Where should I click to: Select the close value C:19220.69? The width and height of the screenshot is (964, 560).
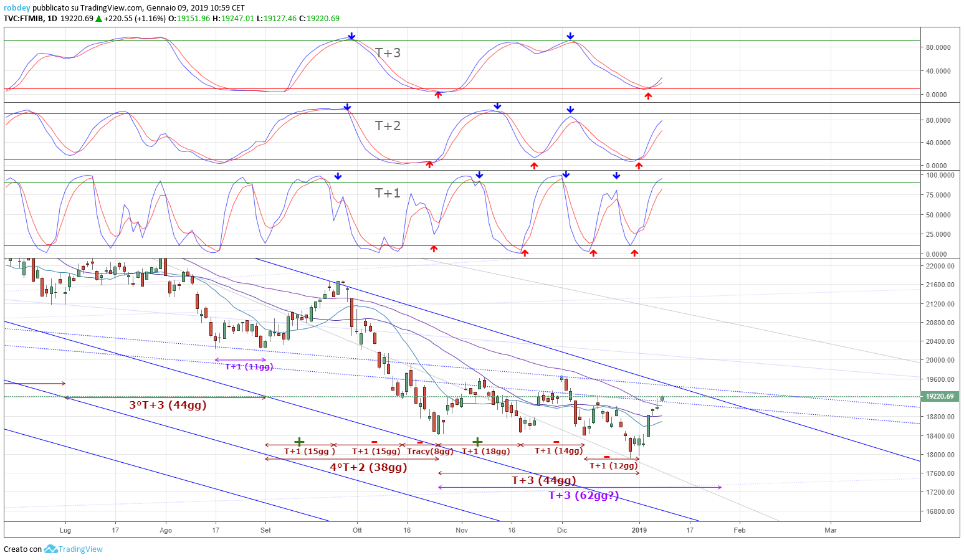coord(320,18)
